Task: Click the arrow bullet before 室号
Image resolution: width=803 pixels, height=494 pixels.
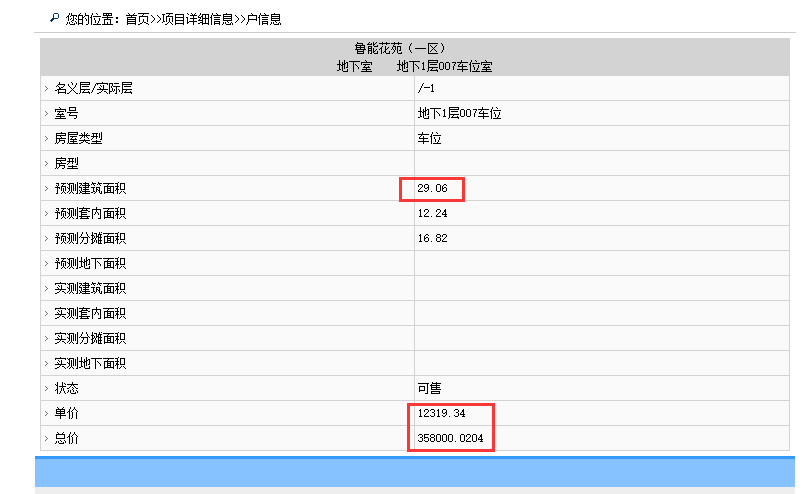Action: (46, 114)
